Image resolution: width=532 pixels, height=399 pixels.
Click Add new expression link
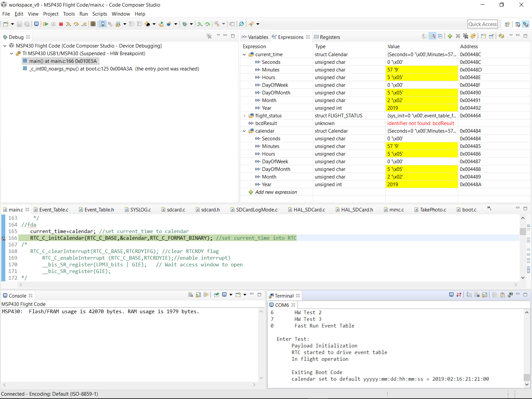click(x=276, y=192)
